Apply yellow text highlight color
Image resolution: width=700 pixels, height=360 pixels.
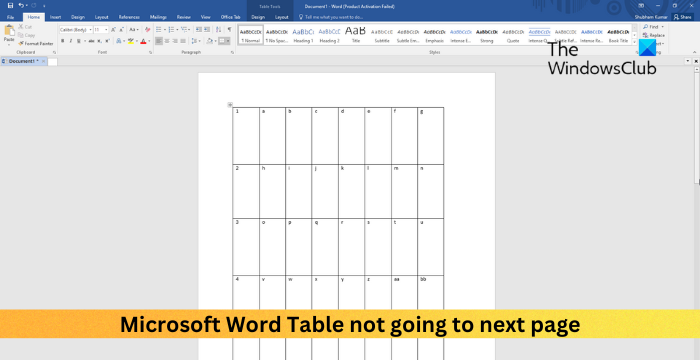pyautogui.click(x=130, y=41)
